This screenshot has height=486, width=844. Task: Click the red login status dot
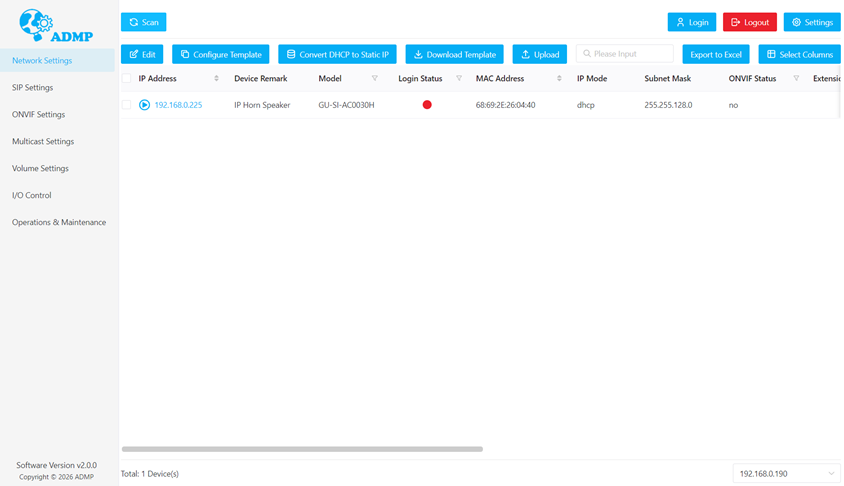pos(427,105)
